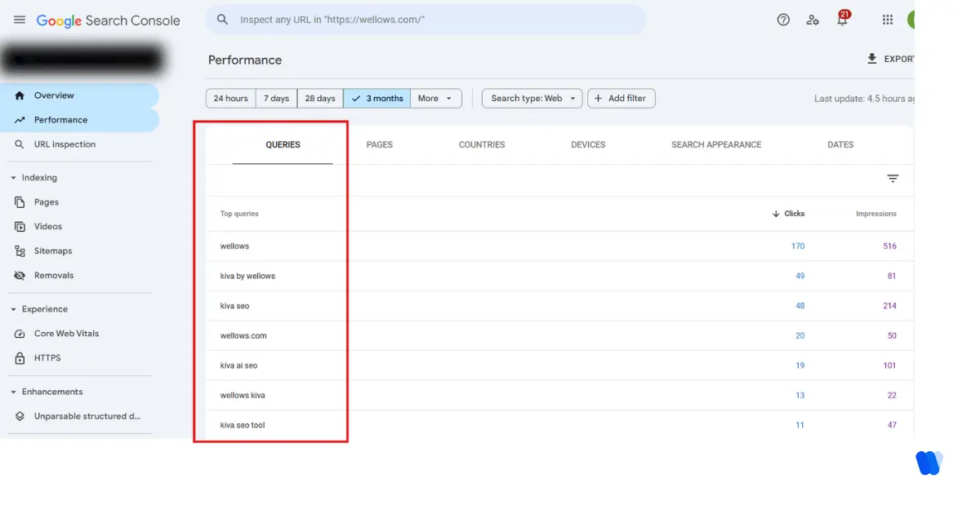Open the DEVICES tab
The width and height of the screenshot is (980, 514).
point(587,144)
